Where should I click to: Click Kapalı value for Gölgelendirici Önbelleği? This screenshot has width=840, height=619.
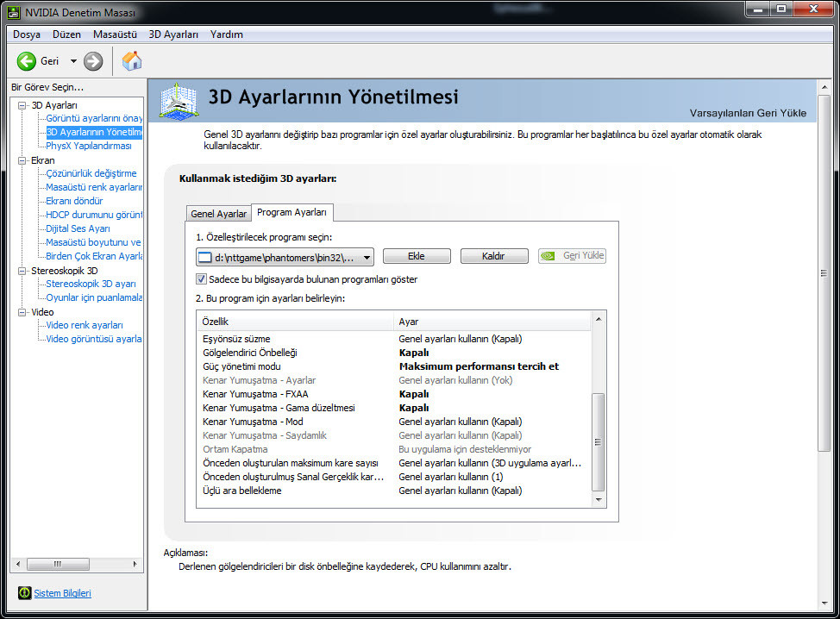[x=414, y=353]
